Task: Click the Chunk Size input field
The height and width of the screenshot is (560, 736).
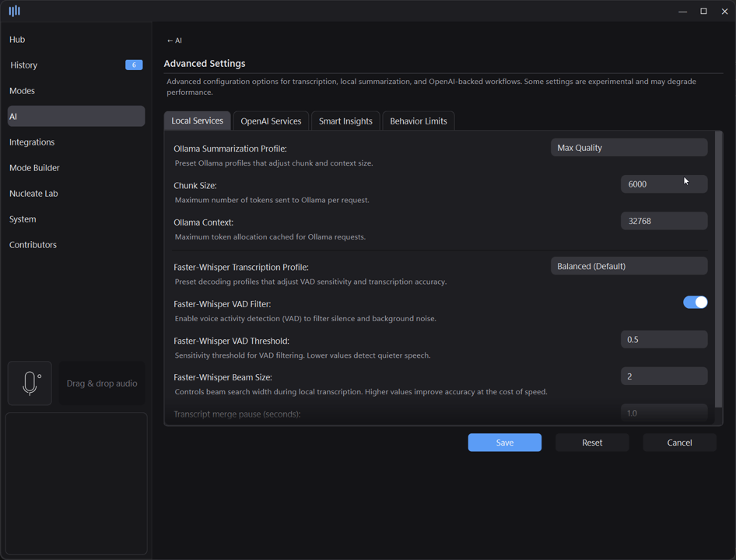Action: (664, 184)
